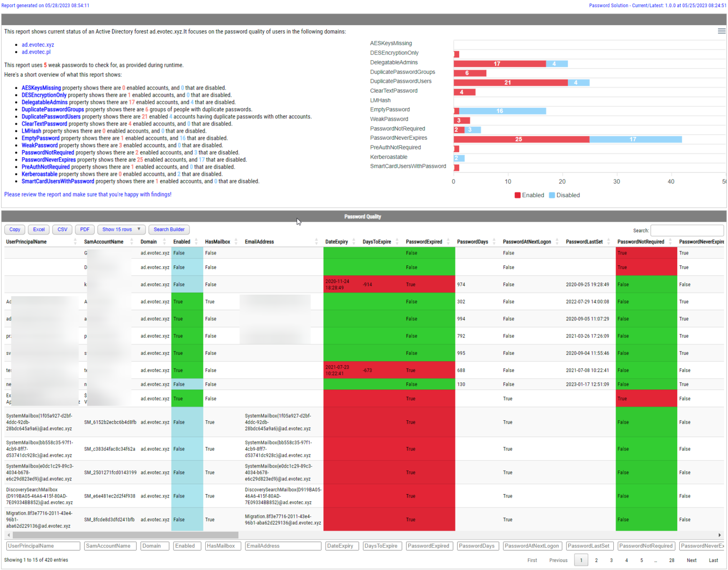Screen dimensions: 728x570
Task: Open the AESKeysMissing property link
Action: click(x=41, y=88)
